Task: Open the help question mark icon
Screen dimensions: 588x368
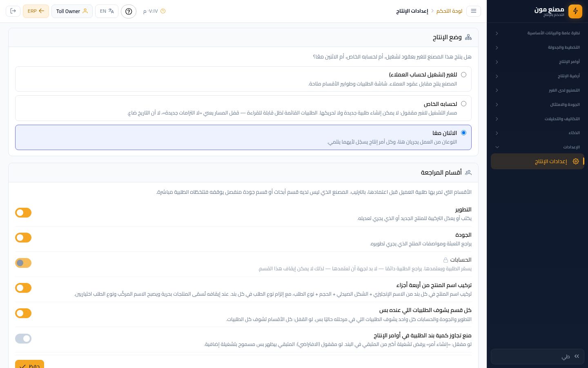Action: 129,11
